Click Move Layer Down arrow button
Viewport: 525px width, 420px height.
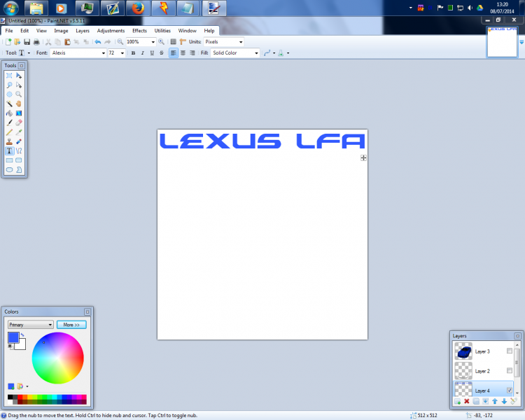pyautogui.click(x=504, y=401)
